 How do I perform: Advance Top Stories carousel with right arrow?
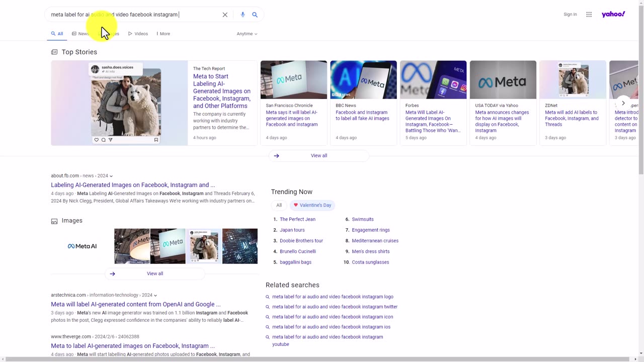[623, 103]
